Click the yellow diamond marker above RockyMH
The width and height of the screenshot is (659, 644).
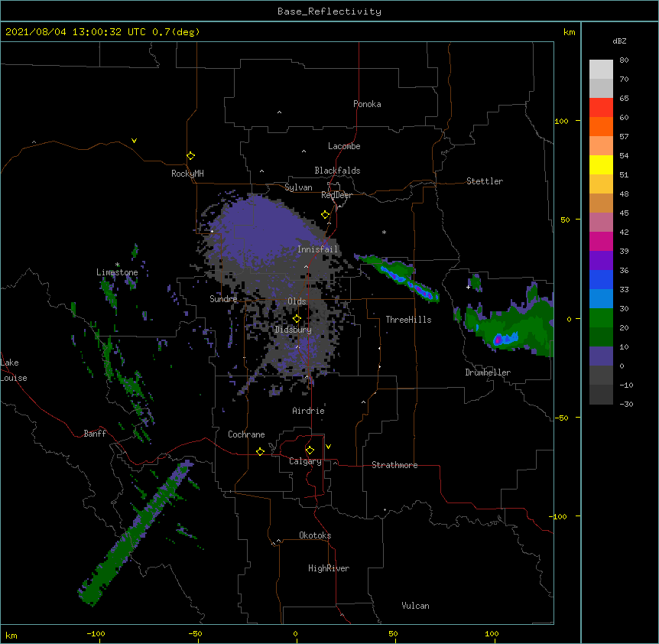[191, 156]
